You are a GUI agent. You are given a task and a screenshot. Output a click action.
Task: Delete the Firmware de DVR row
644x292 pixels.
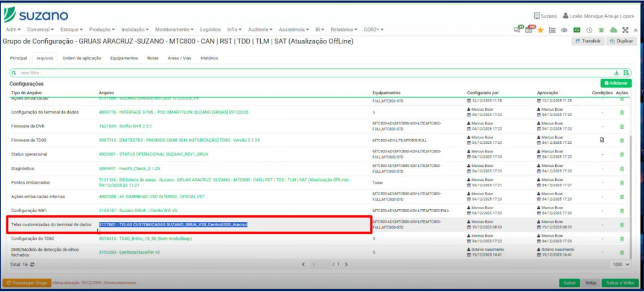click(x=622, y=126)
